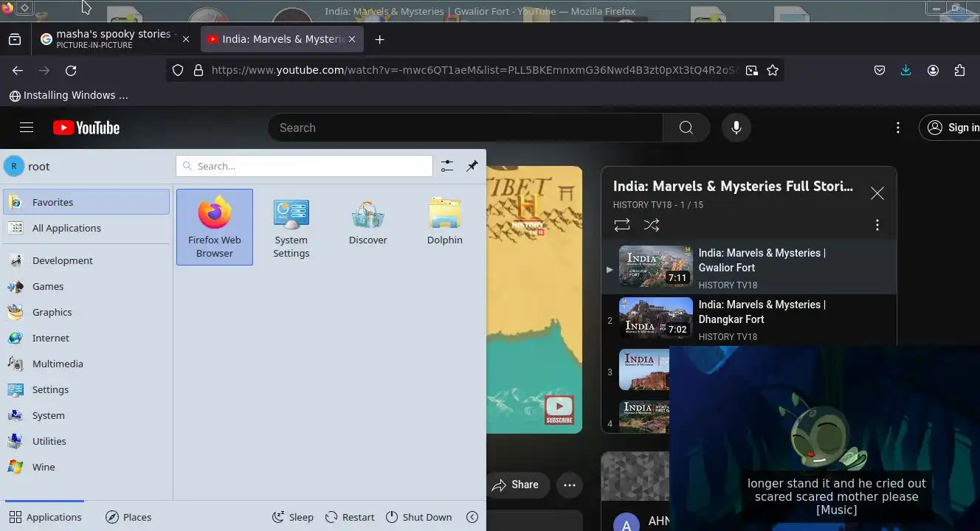Open a new Firefox tab
The image size is (980, 531).
click(x=379, y=39)
